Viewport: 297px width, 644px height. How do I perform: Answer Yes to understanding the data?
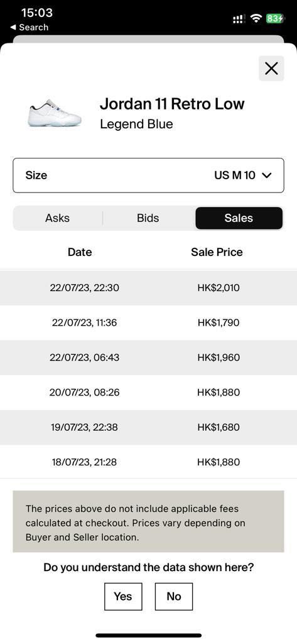click(x=123, y=596)
